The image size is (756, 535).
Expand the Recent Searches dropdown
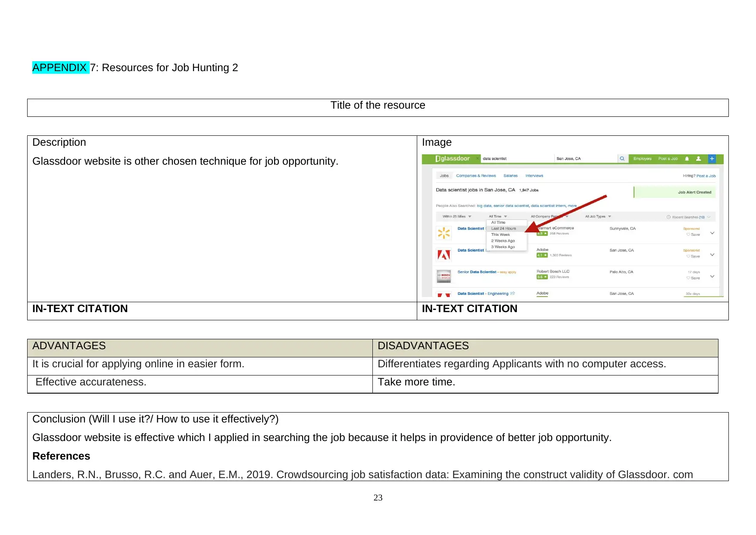click(689, 217)
